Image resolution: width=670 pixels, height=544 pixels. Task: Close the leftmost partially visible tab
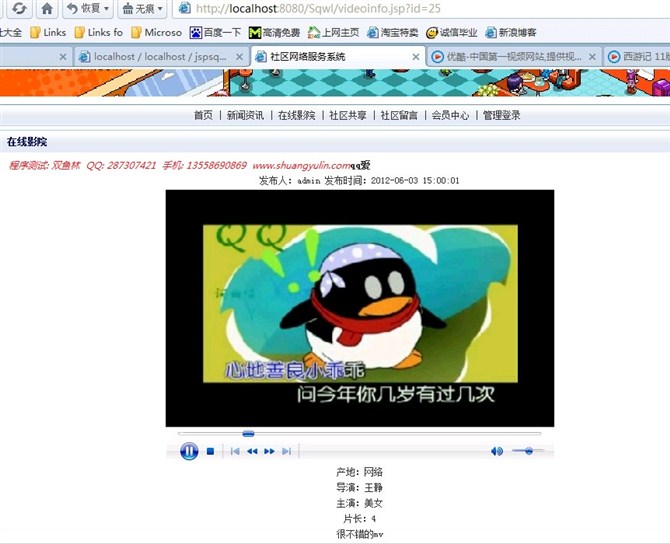63,56
